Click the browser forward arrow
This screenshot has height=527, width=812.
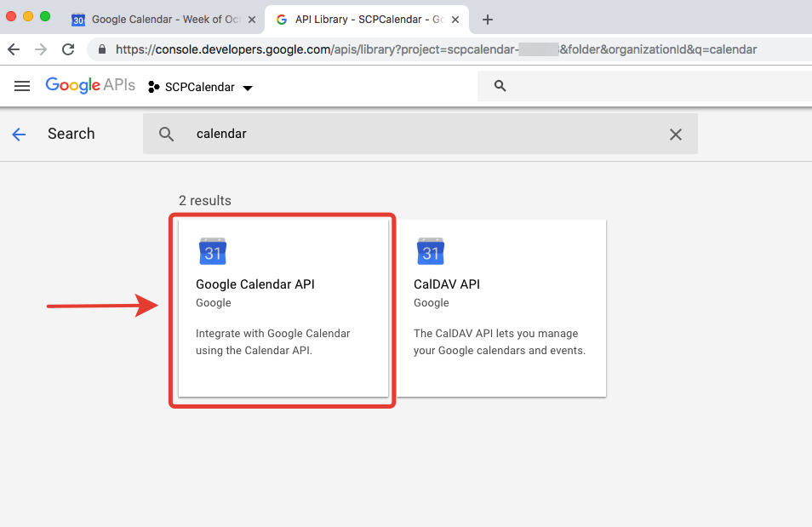(x=42, y=49)
